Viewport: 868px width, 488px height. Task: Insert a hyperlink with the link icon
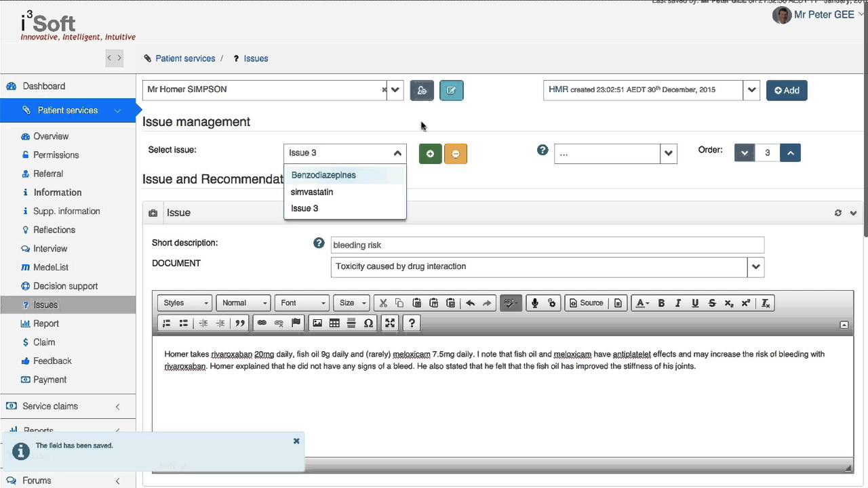click(x=262, y=323)
